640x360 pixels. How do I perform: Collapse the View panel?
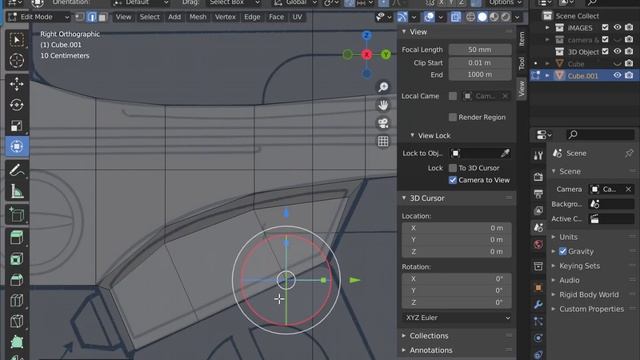coord(404,31)
